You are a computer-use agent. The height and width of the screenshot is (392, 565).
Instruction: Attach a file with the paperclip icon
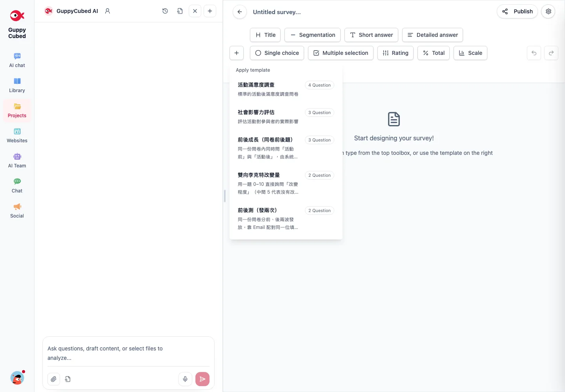(x=54, y=379)
